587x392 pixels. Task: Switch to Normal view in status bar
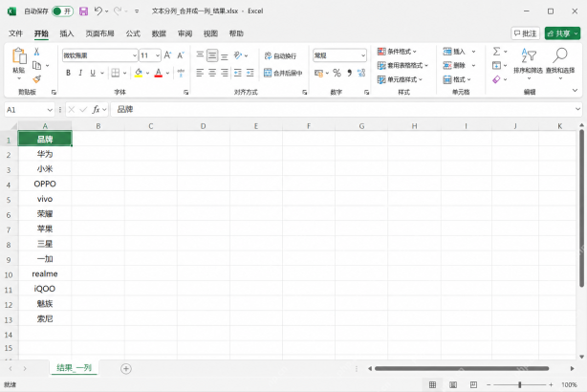(x=432, y=384)
